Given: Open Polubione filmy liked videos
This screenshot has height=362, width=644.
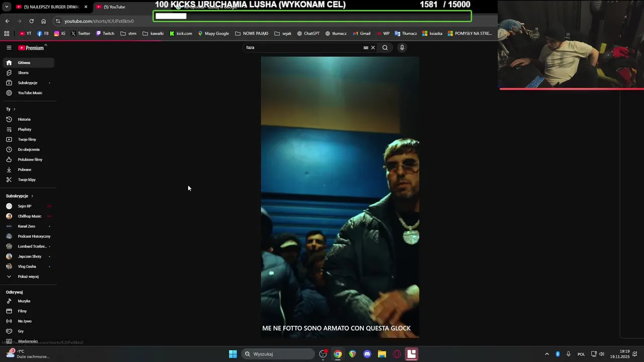Looking at the screenshot, I should coord(28,159).
